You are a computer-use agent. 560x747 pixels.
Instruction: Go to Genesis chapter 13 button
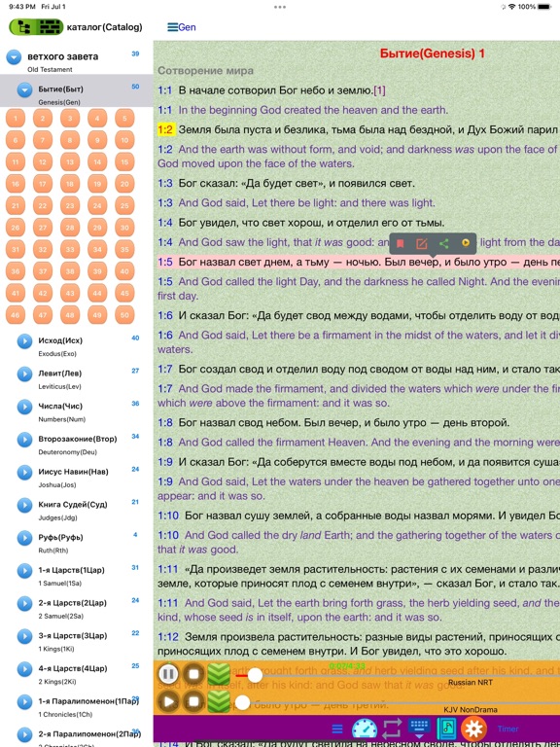pos(70,162)
